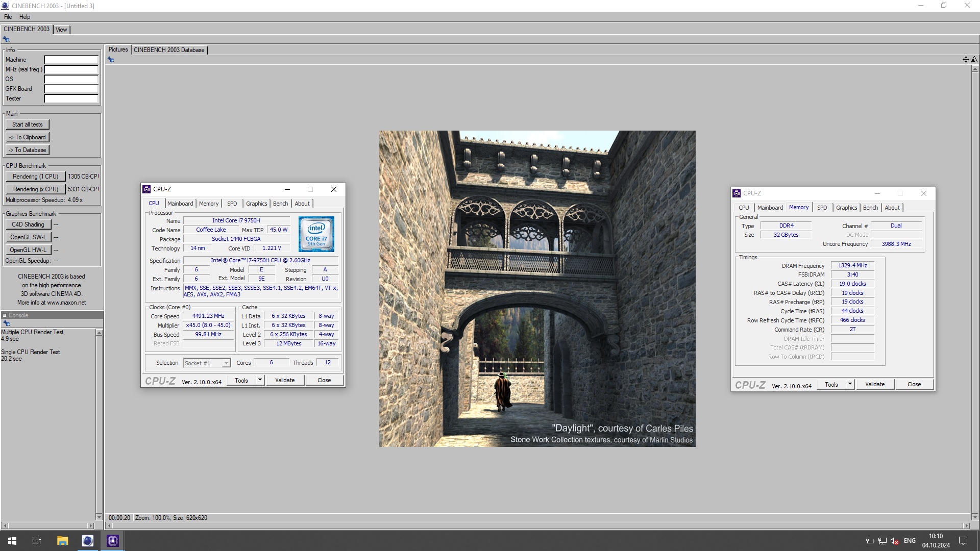The width and height of the screenshot is (980, 551).
Task: Switch to CPU-Z purple chip icon on taskbar
Action: [113, 541]
